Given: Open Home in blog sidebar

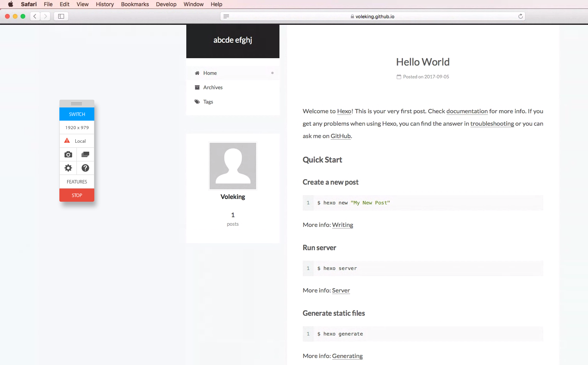Looking at the screenshot, I should coord(233,73).
